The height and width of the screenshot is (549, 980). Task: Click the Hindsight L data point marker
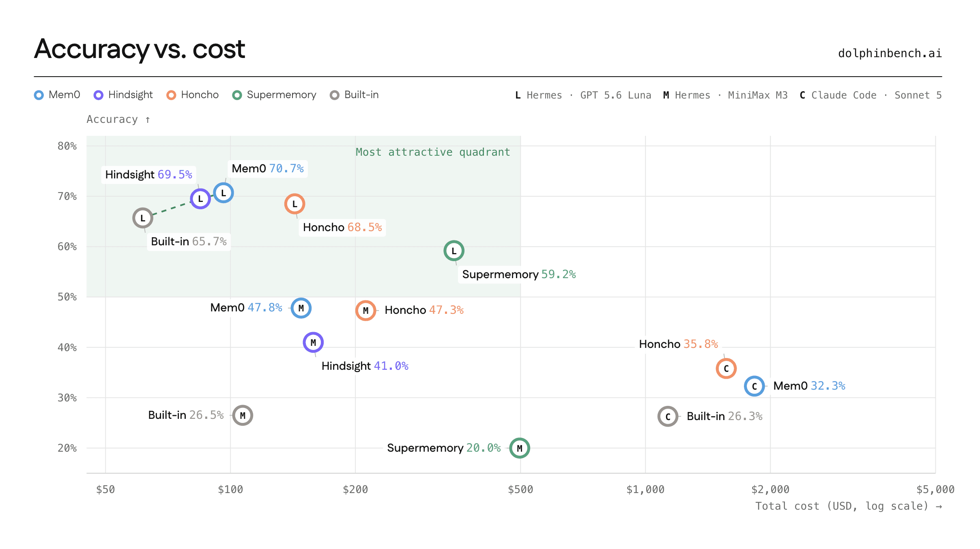click(x=200, y=199)
